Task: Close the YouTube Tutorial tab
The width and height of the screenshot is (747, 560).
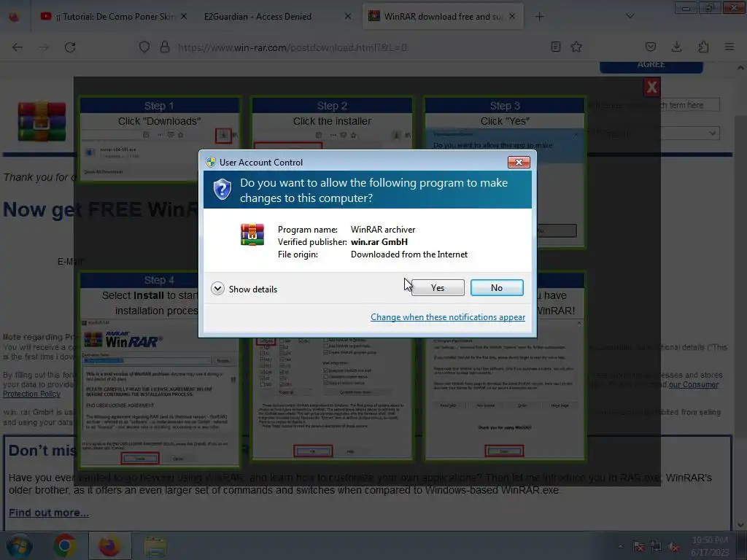Action: [x=183, y=16]
